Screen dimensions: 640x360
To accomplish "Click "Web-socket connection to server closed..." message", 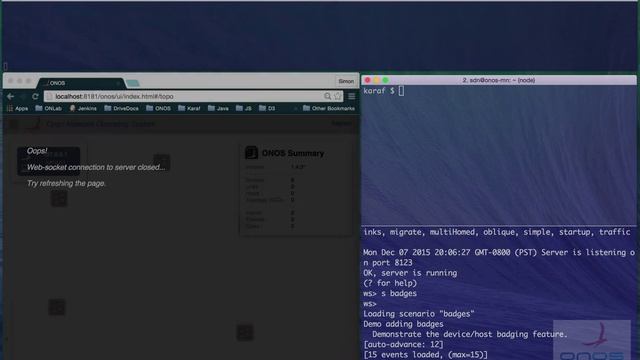I will click(96, 167).
